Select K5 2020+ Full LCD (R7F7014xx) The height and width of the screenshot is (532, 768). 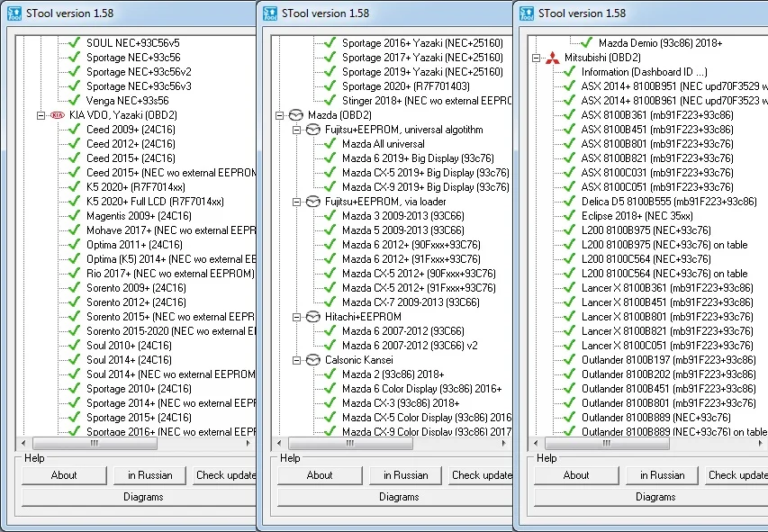(x=155, y=202)
